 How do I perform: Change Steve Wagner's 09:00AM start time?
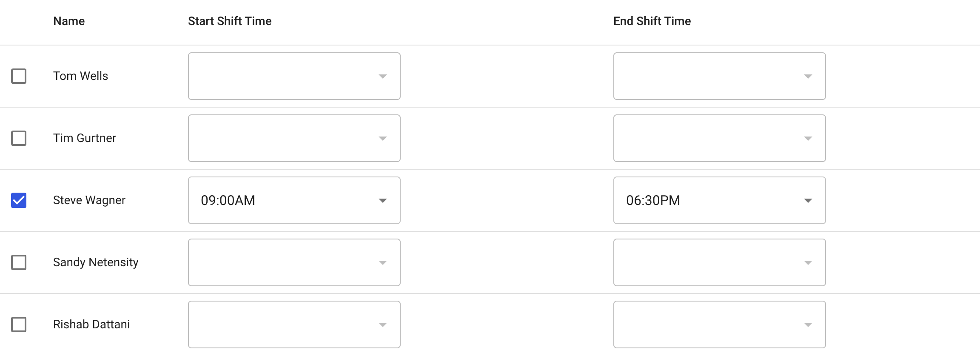pyautogui.click(x=294, y=200)
